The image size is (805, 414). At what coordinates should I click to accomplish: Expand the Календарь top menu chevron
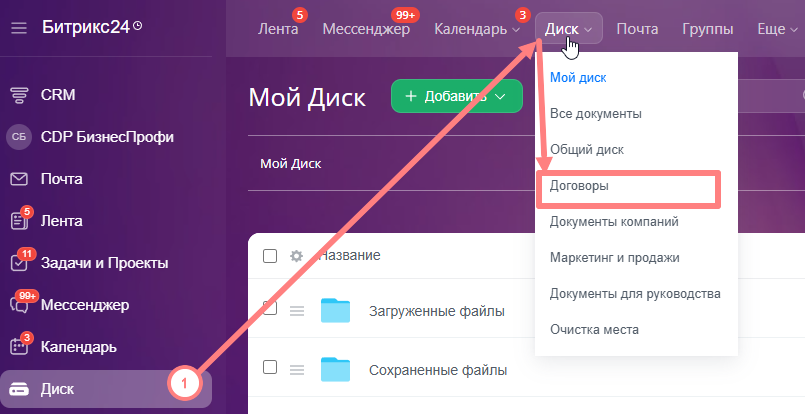516,30
